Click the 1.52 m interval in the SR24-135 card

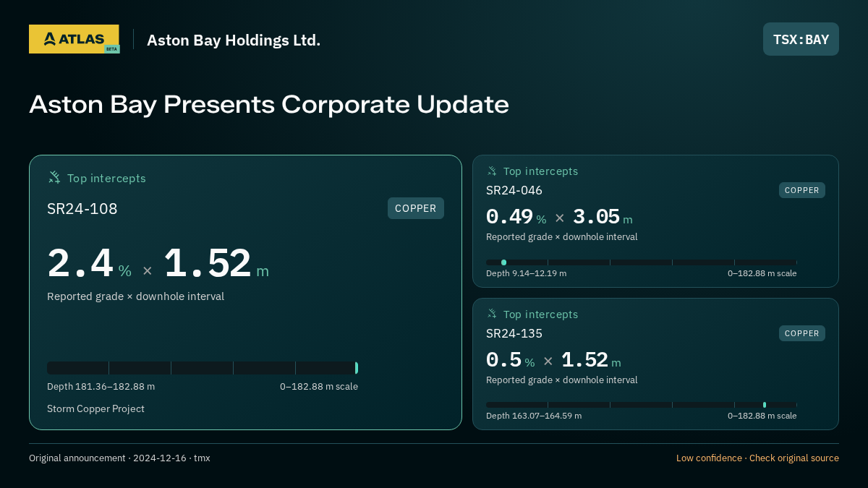coord(591,360)
